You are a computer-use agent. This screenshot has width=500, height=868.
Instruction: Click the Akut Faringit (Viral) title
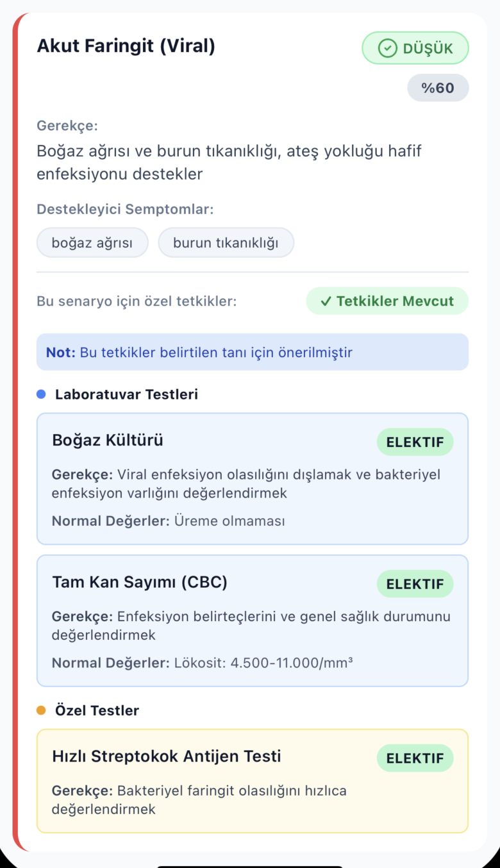coord(126,46)
